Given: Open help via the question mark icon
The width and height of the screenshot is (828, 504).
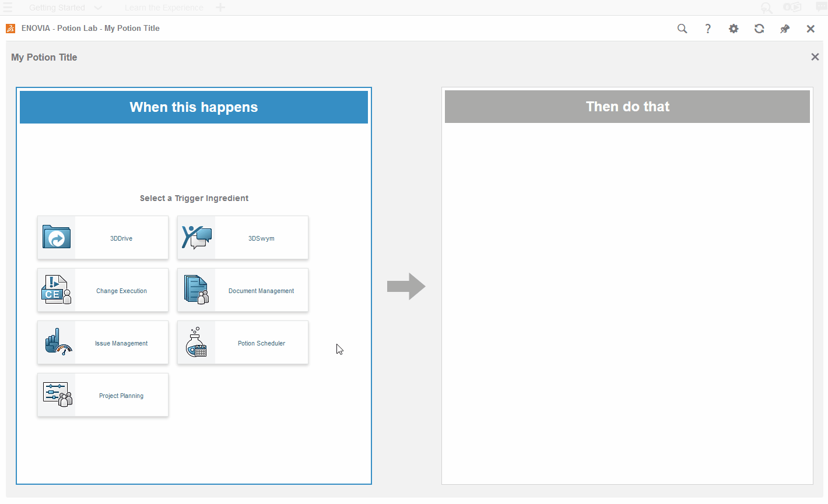Looking at the screenshot, I should [708, 29].
